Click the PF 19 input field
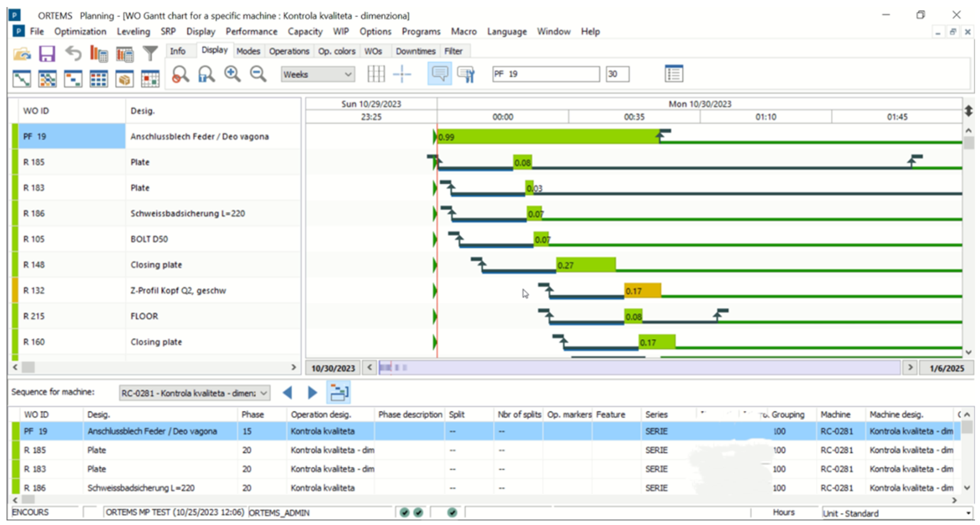This screenshot has height=525, width=980. [x=545, y=74]
